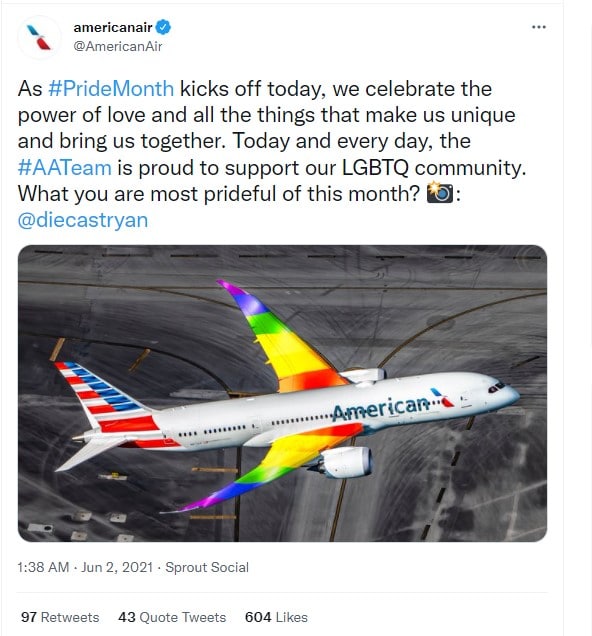The width and height of the screenshot is (592, 636).
Task: Open the three-dot more options menu
Action: 538,27
